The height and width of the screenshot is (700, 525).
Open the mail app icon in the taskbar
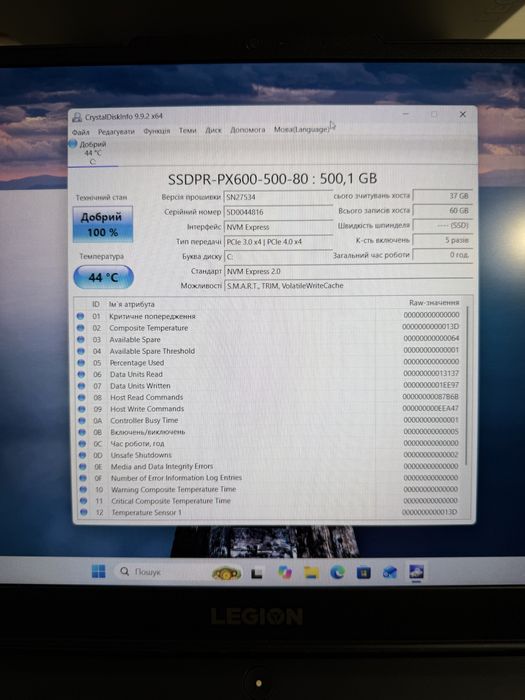click(390, 572)
